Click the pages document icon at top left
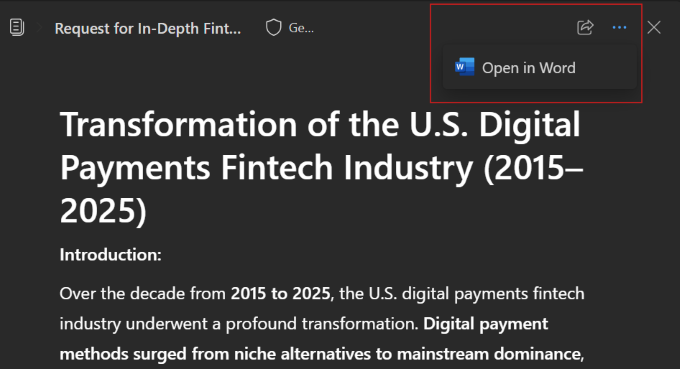 pos(16,28)
